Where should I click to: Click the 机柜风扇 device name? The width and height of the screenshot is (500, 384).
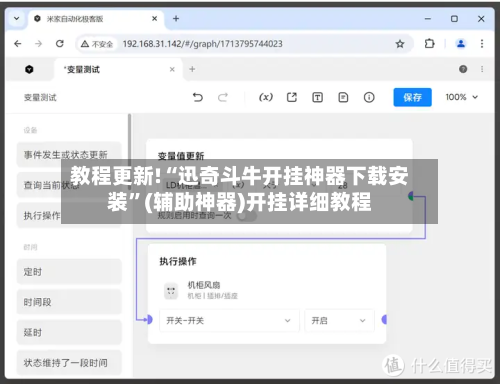[x=204, y=285]
